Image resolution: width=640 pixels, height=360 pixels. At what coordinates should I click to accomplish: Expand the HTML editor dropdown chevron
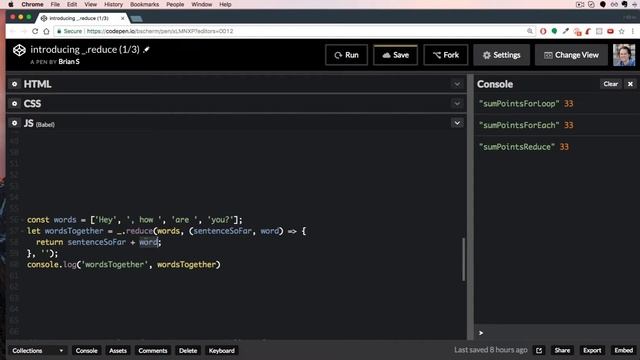[x=457, y=84]
